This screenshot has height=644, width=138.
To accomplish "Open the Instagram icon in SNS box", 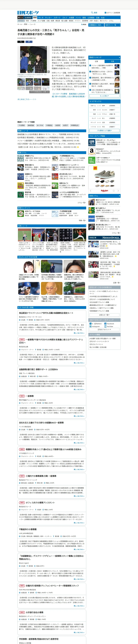I will pyautogui.click(x=91, y=327).
